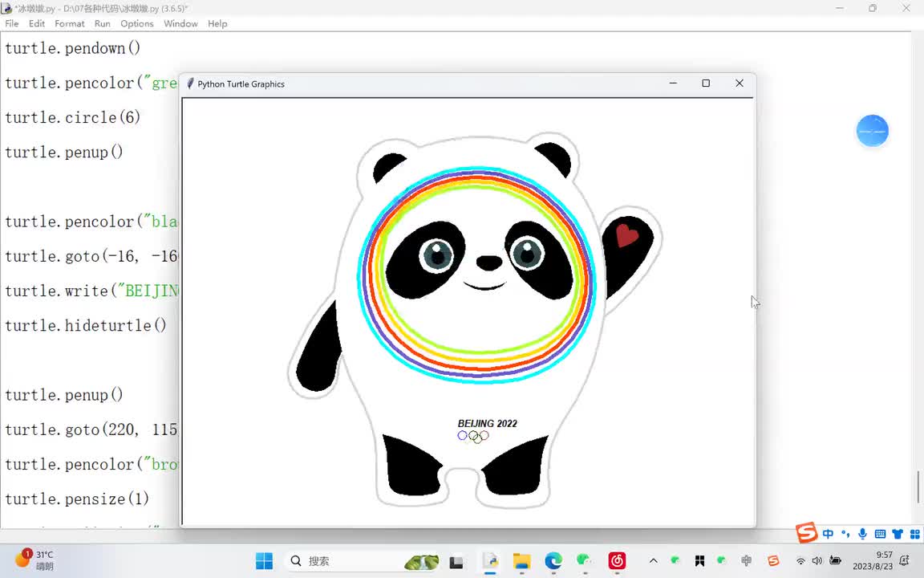Open the weather widget showing 31°C
Viewport: 924px width, 578px height.
tap(34, 560)
